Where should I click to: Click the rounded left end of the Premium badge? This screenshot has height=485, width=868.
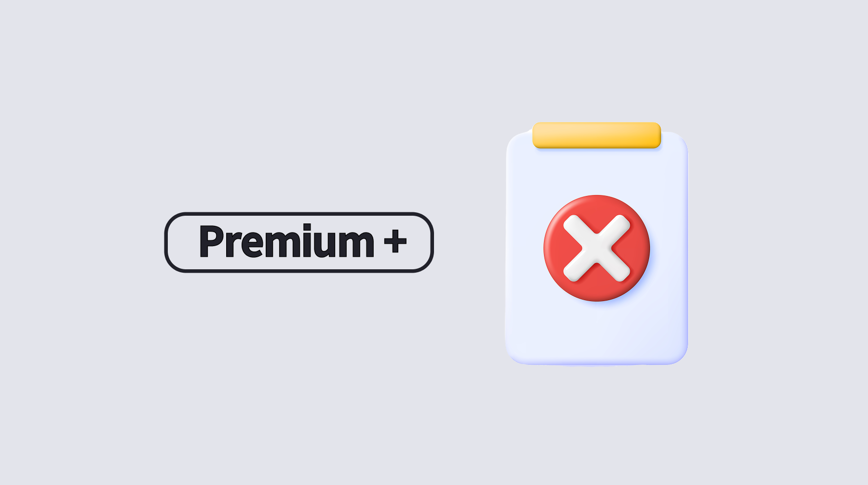click(176, 242)
